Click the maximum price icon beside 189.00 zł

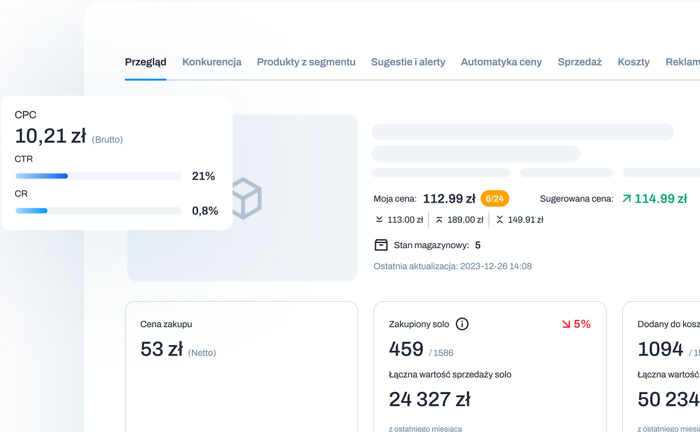click(x=440, y=220)
